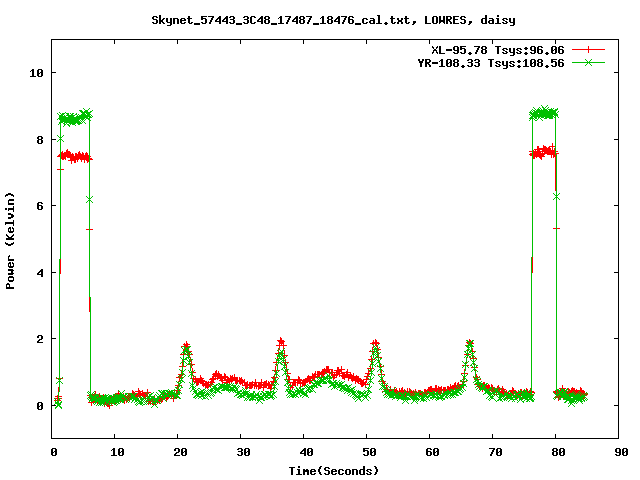Click the y-axis tick label '4'
The width and height of the screenshot is (640, 480).
pyautogui.click(x=40, y=273)
